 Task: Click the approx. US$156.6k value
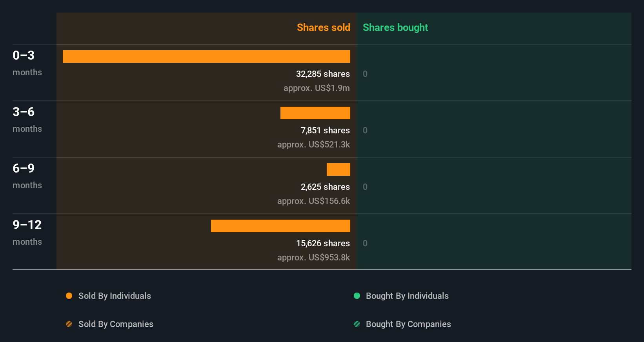tap(313, 201)
